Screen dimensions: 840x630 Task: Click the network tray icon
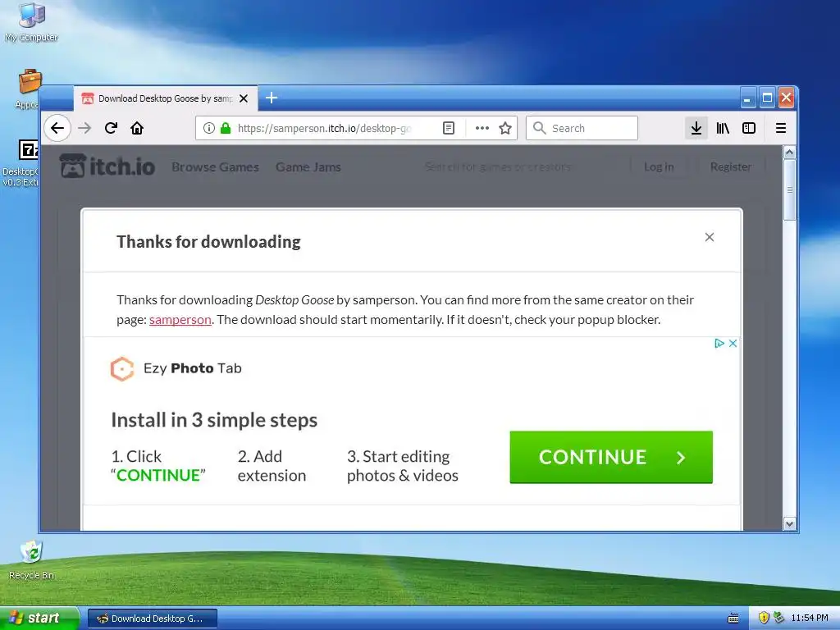pyautogui.click(x=779, y=619)
